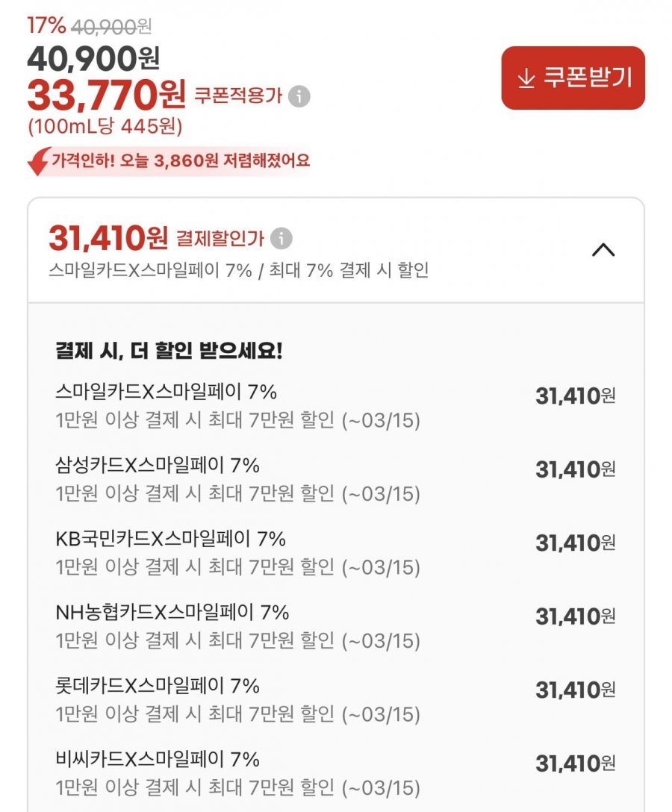This screenshot has height=812, width=672.
Task: Collapse the payment discount section chevron
Action: [x=603, y=251]
